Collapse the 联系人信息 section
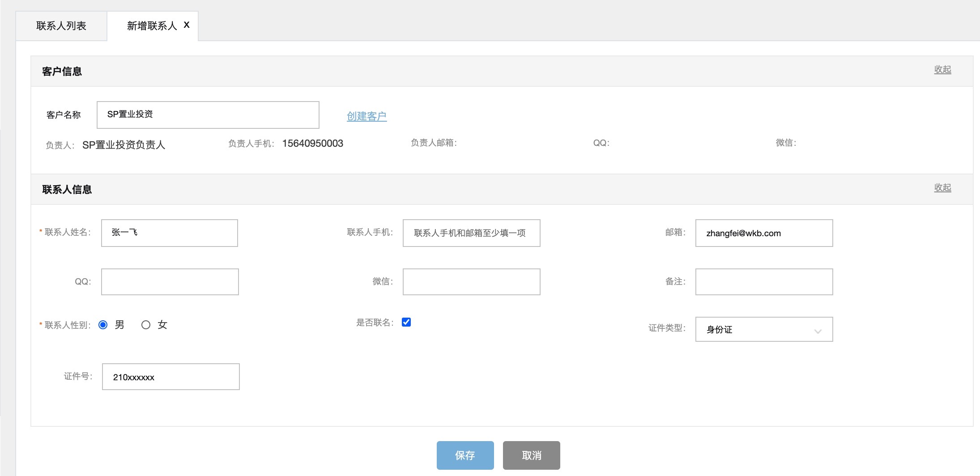980x476 pixels. coord(942,187)
